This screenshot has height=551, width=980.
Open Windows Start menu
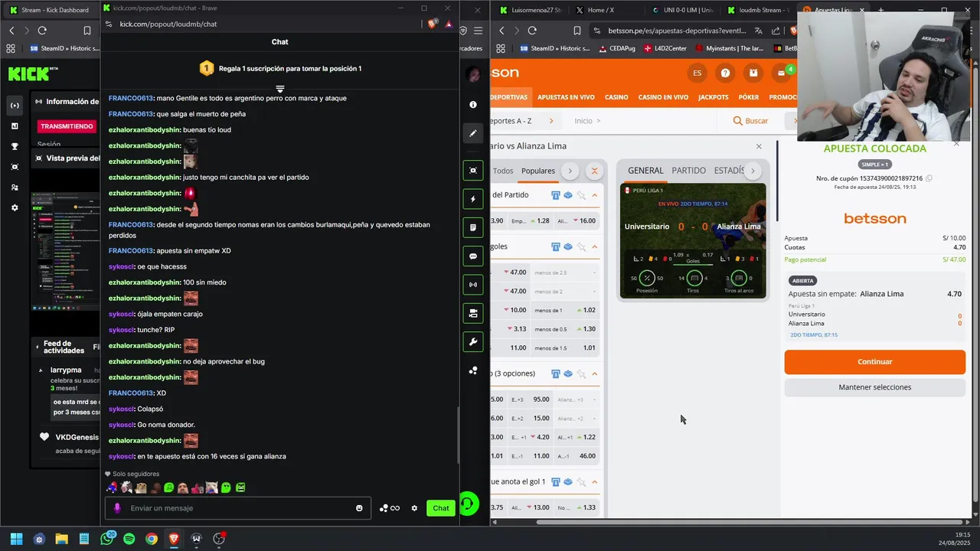coord(16,539)
